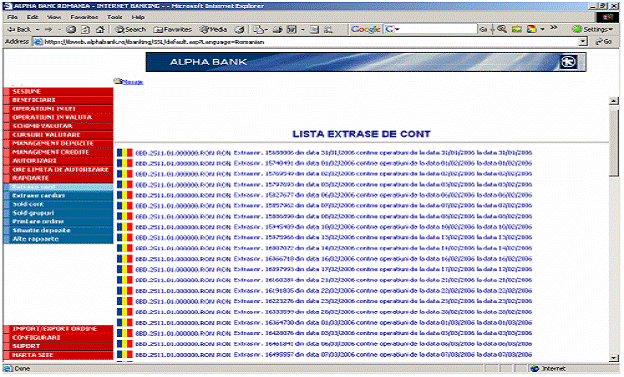Show browsing History from the toolbar icon
624x377 pixels.
coord(239,29)
